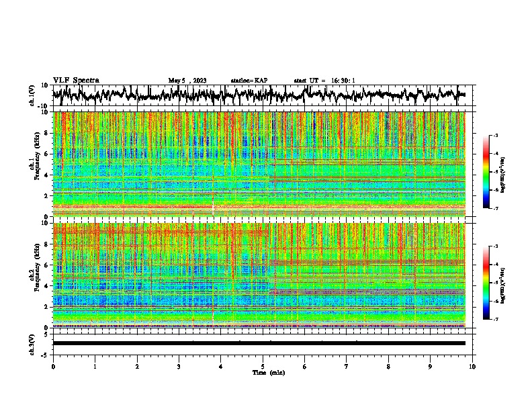Click the '7' tick on the time axis

pos(347,367)
